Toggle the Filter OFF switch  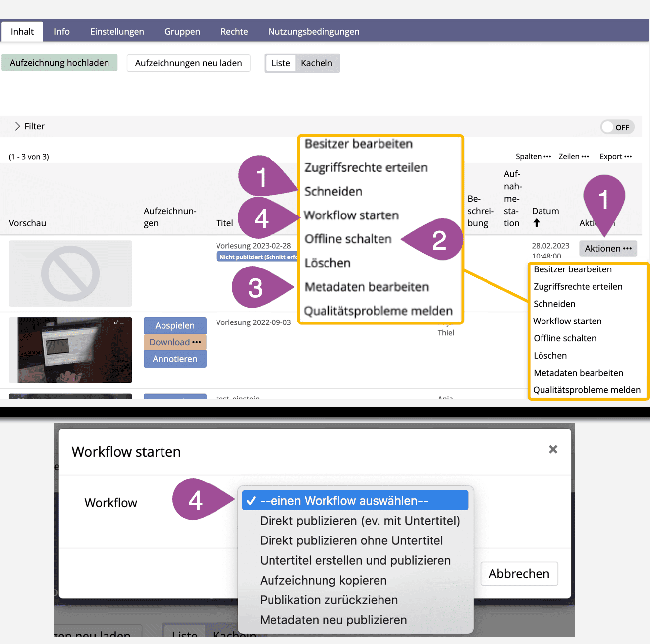[x=616, y=127]
